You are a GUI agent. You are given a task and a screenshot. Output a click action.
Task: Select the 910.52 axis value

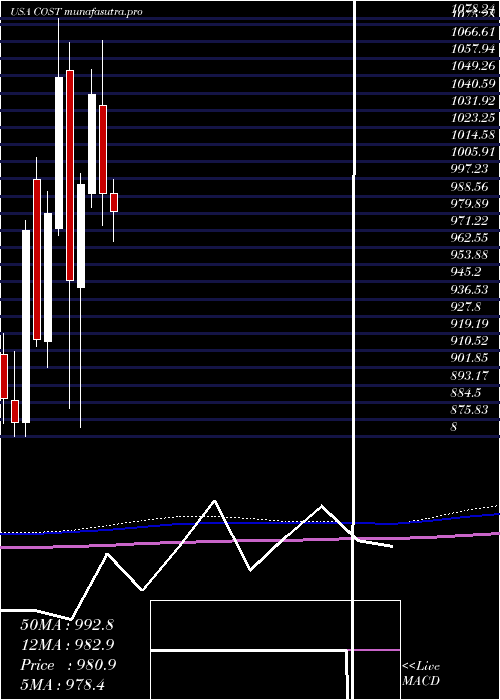469,341
